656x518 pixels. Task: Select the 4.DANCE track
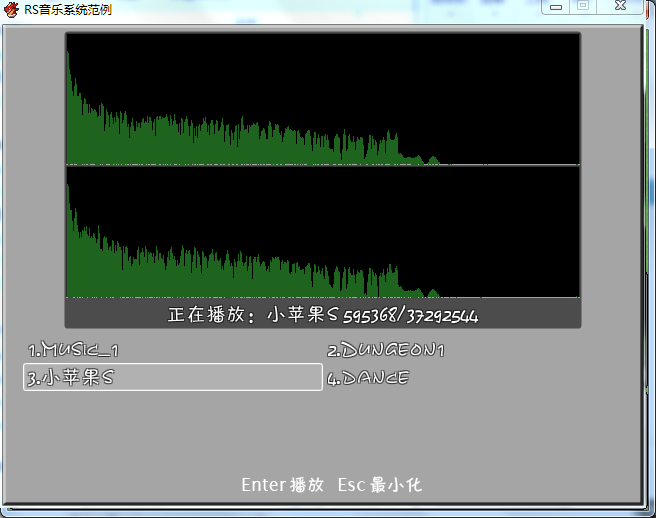[368, 378]
